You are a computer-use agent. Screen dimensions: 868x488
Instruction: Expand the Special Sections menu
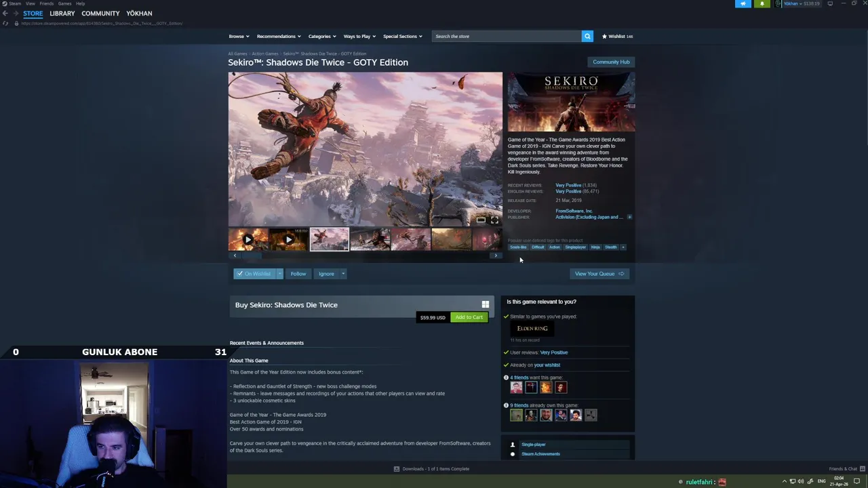(402, 36)
